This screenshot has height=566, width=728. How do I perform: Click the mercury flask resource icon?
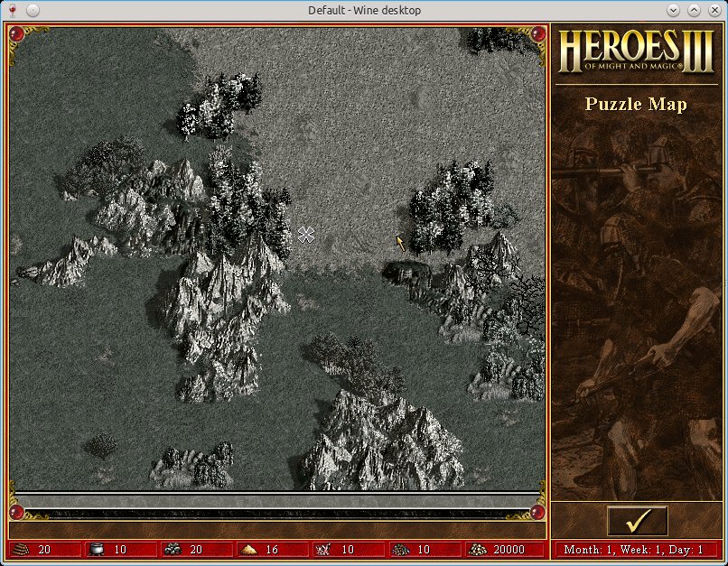point(97,549)
